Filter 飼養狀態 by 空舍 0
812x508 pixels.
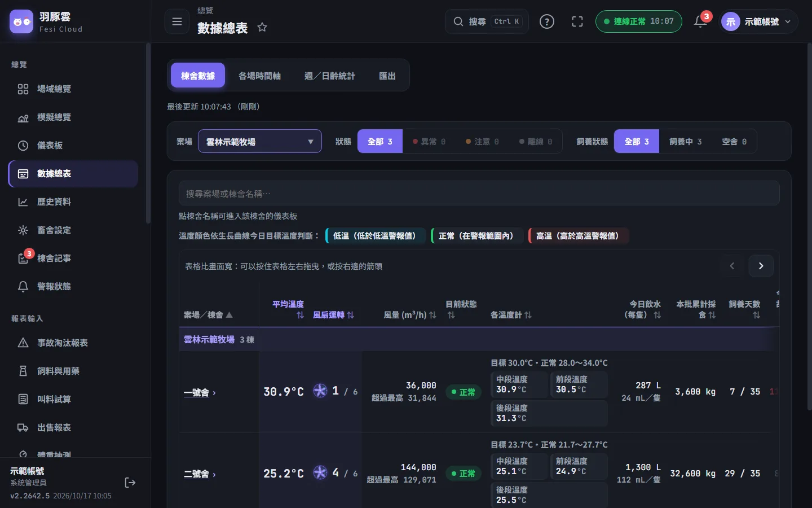pyautogui.click(x=734, y=142)
